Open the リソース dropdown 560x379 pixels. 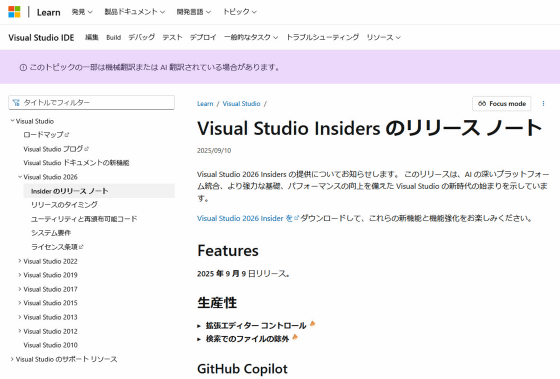pos(384,37)
